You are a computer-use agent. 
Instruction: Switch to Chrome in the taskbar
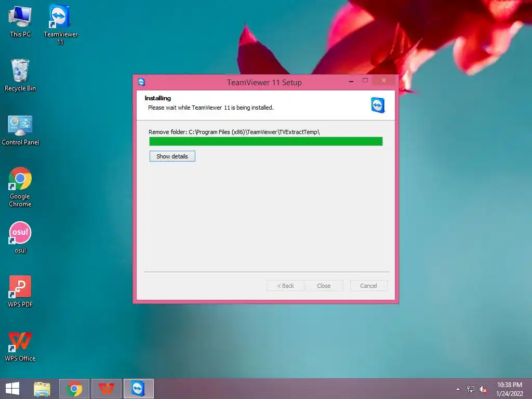(x=74, y=389)
